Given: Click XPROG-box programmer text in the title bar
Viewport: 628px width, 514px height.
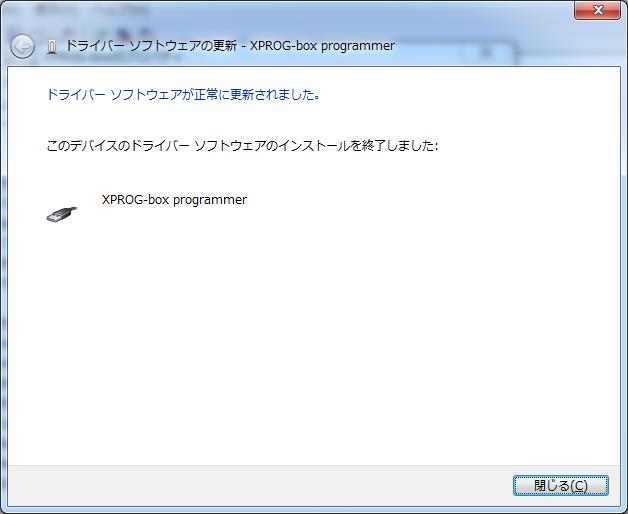Looking at the screenshot, I should [x=322, y=46].
